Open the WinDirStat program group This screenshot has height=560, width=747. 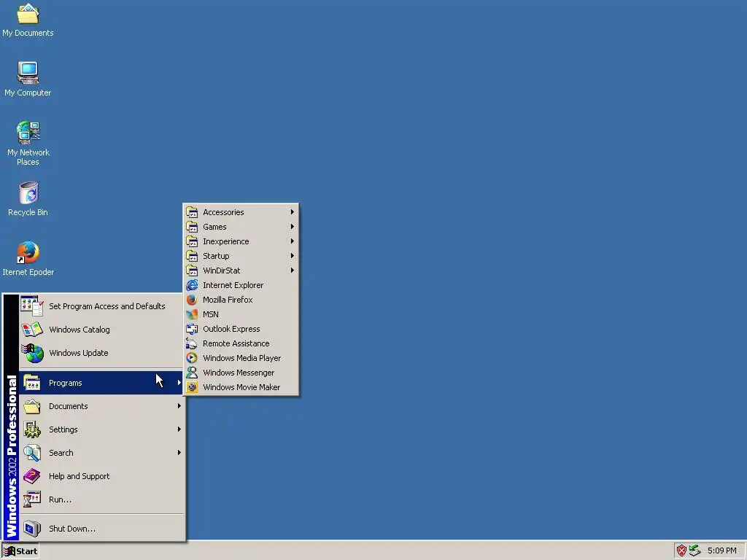pyautogui.click(x=241, y=271)
